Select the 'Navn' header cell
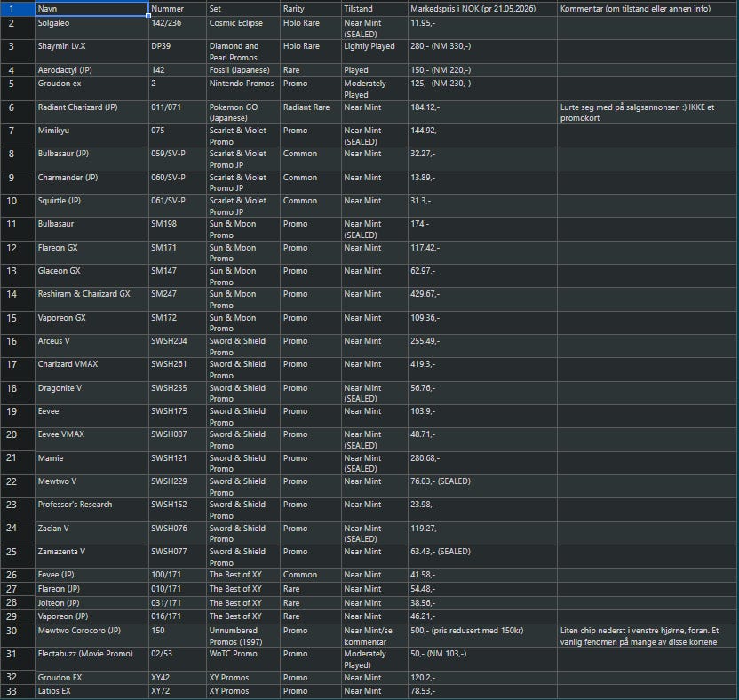 (x=91, y=9)
